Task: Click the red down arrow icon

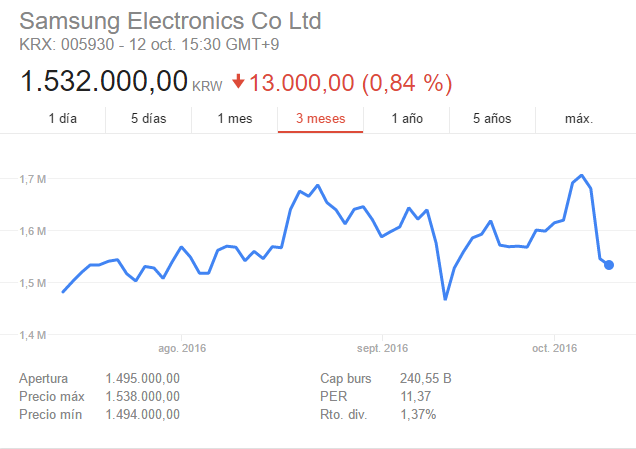Action: (238, 81)
